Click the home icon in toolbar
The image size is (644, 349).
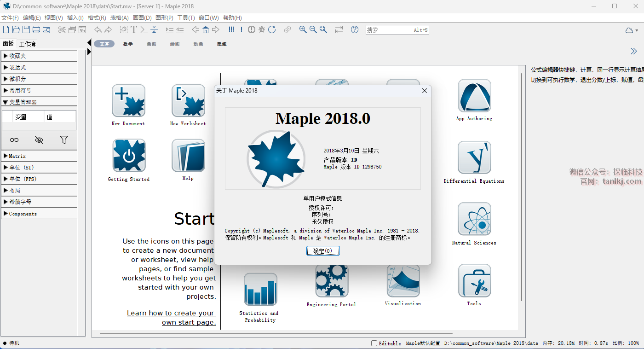pyautogui.click(x=206, y=29)
